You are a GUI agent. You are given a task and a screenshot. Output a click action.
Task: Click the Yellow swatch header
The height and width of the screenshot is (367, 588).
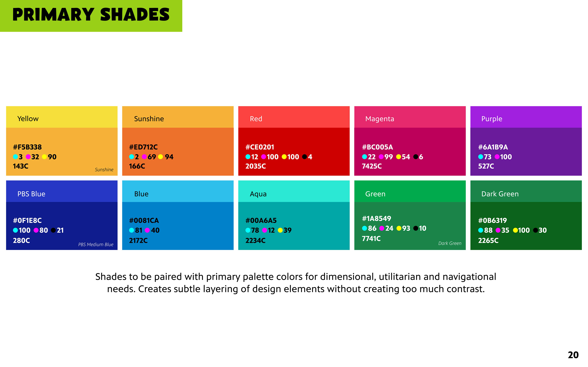[62, 117]
